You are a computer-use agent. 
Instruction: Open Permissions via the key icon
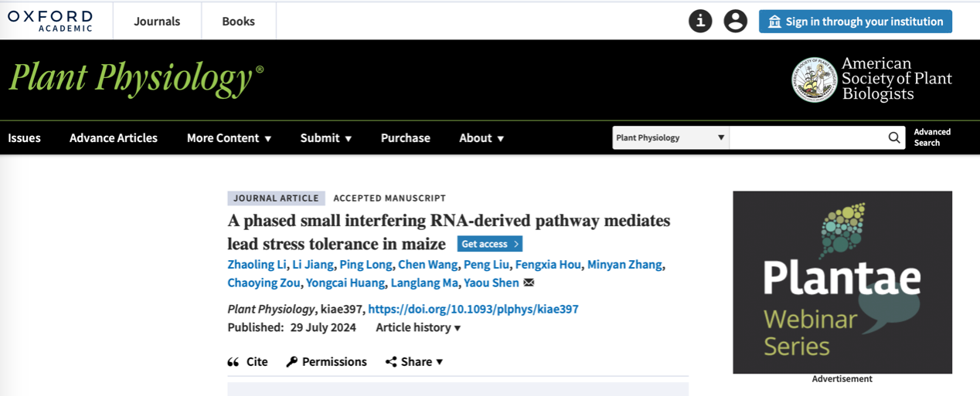pos(292,362)
